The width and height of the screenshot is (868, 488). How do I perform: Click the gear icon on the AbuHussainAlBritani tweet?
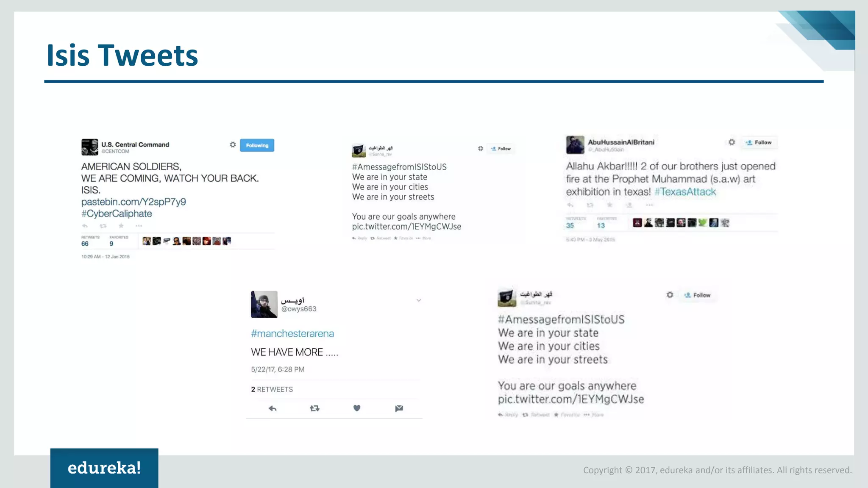click(732, 142)
